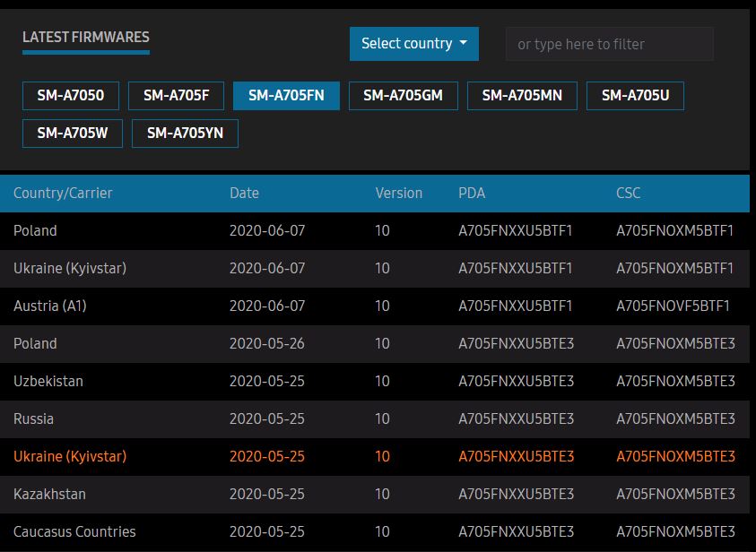Click the country filter text field
756x552 pixels.
point(610,44)
